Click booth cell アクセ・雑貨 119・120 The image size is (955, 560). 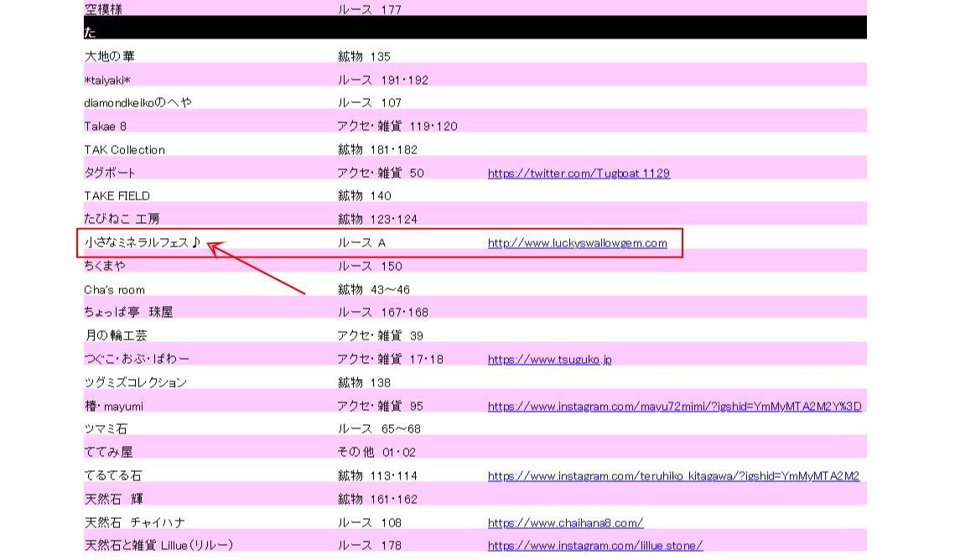point(397,127)
